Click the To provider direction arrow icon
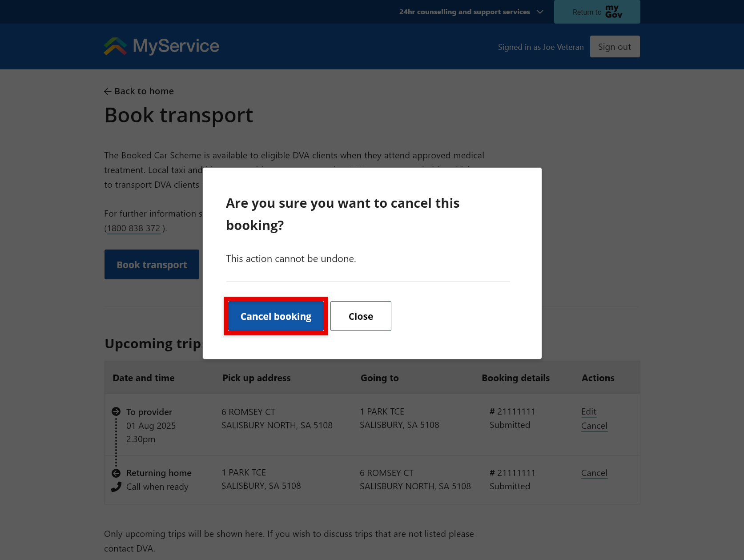 click(116, 411)
